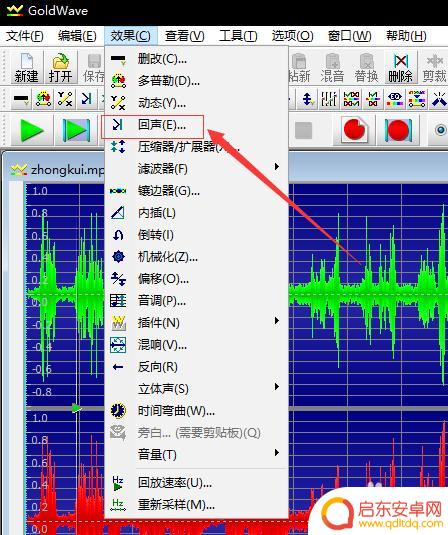Open the 选项(O) menu
The height and width of the screenshot is (535, 448).
(x=292, y=35)
